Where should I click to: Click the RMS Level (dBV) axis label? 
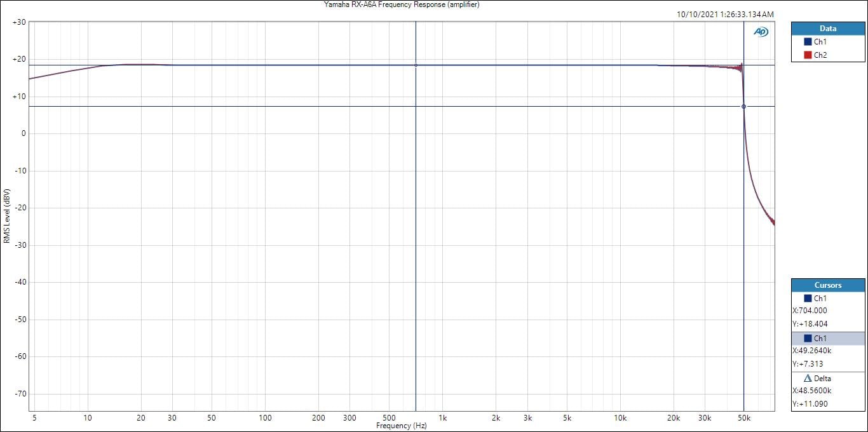click(x=6, y=216)
